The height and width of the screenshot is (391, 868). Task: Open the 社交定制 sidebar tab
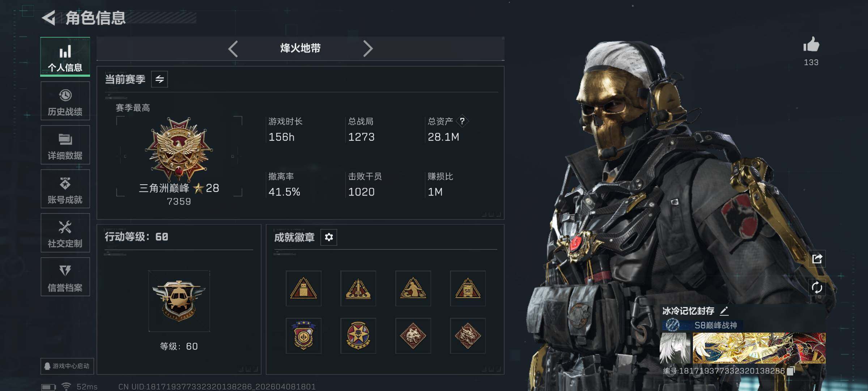point(65,233)
